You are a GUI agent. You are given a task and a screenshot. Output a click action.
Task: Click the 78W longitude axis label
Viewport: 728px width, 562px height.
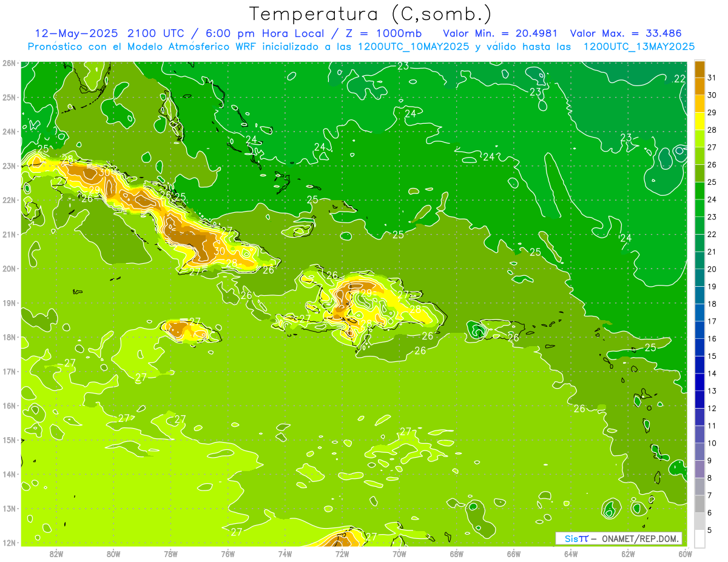click(x=170, y=554)
